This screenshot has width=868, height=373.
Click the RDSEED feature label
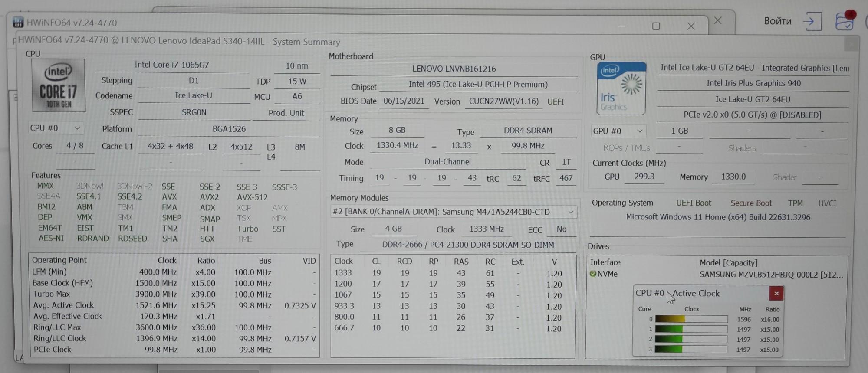click(132, 238)
